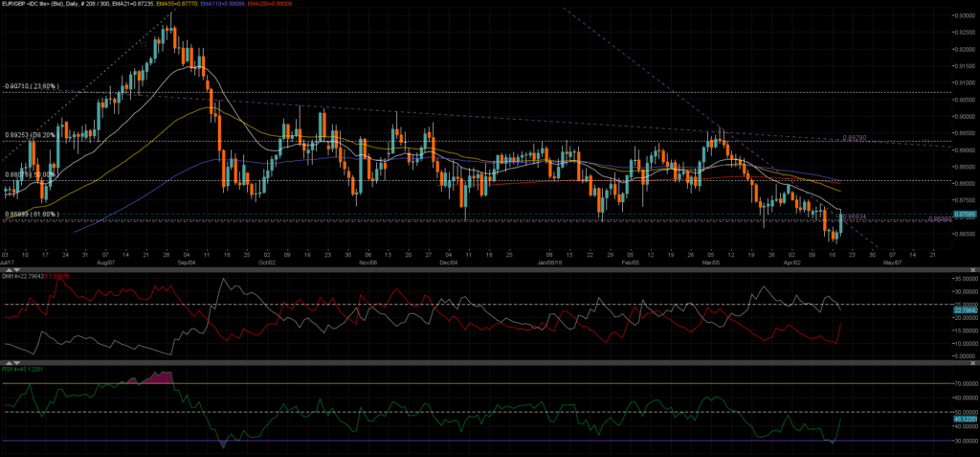Click the 10.00000 DMI axis label
Screen dimensions: 980x457
966,344
